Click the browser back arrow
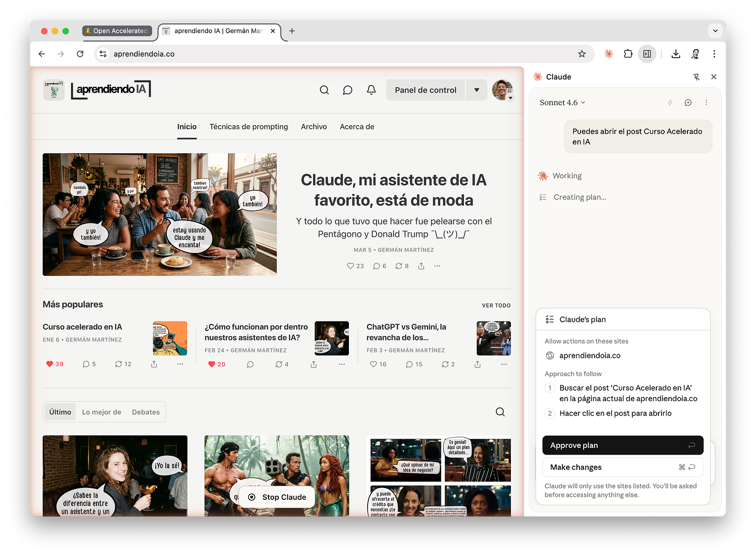Image resolution: width=756 pixels, height=556 pixels. click(42, 54)
